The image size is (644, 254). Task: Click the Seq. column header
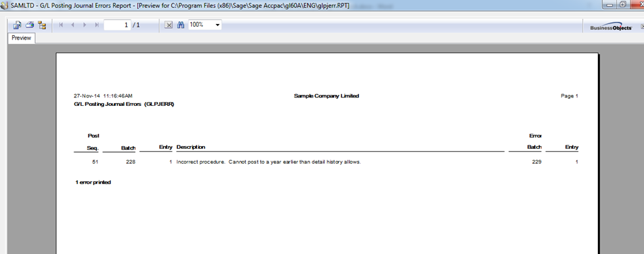pos(93,147)
